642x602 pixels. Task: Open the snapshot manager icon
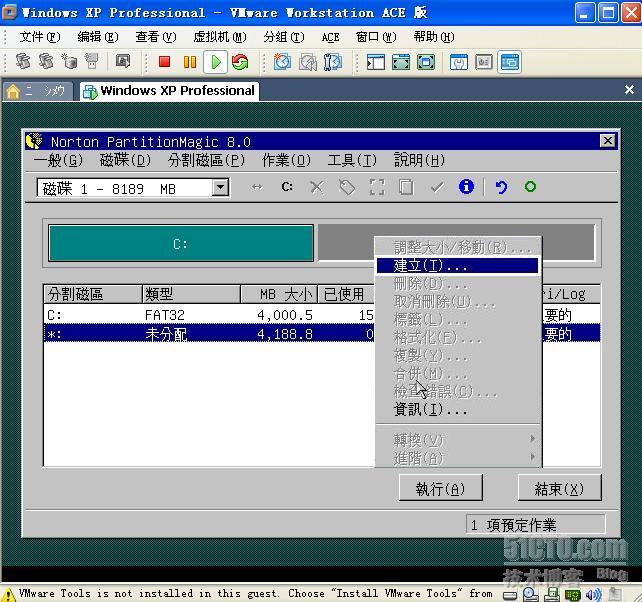pos(332,62)
